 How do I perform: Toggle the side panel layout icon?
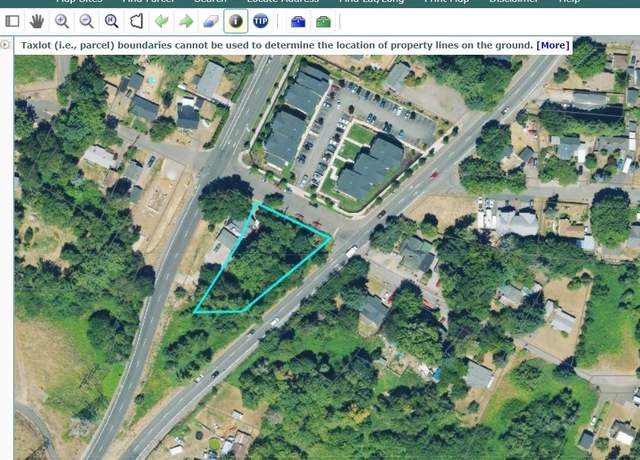tap(12, 21)
